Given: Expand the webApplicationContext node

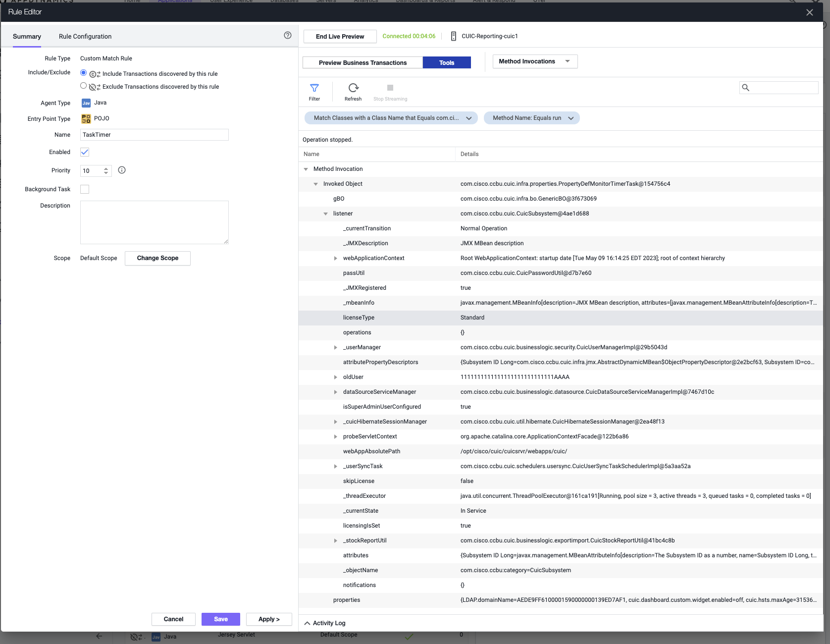Looking at the screenshot, I should tap(335, 258).
